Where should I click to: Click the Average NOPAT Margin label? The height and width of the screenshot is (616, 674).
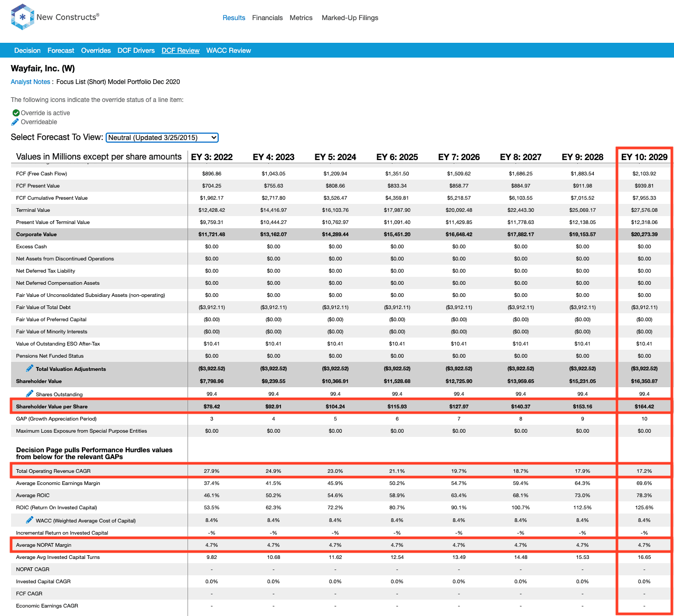44,545
